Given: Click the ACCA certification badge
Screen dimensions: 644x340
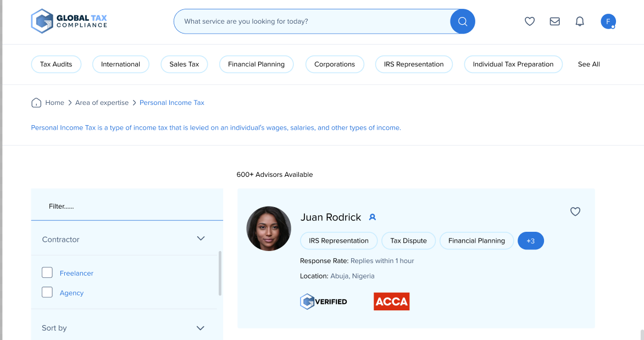Looking at the screenshot, I should 391,302.
